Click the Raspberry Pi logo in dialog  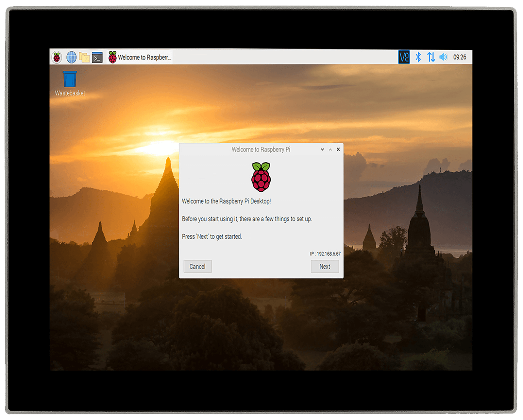coord(261,177)
